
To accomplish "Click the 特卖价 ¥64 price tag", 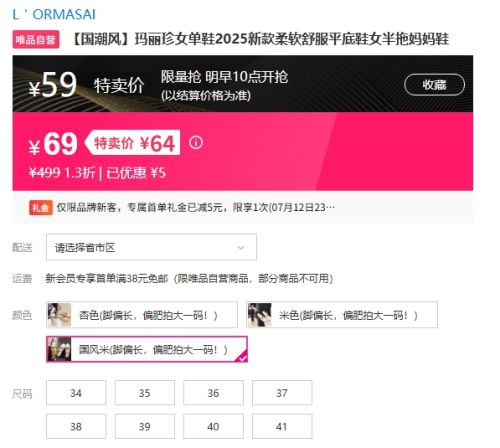I will pyautogui.click(x=133, y=143).
